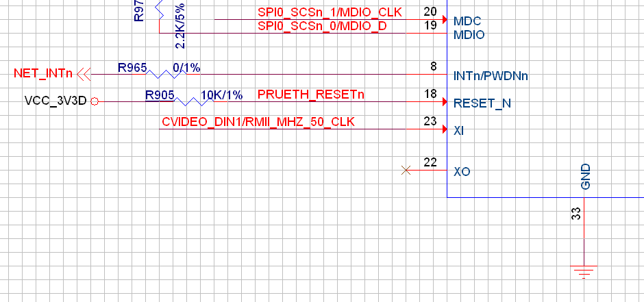Image resolution: width=644 pixels, height=302 pixels.
Task: Select the SPI0_SCSn_0/MDIO_D net label
Action: tap(322, 26)
